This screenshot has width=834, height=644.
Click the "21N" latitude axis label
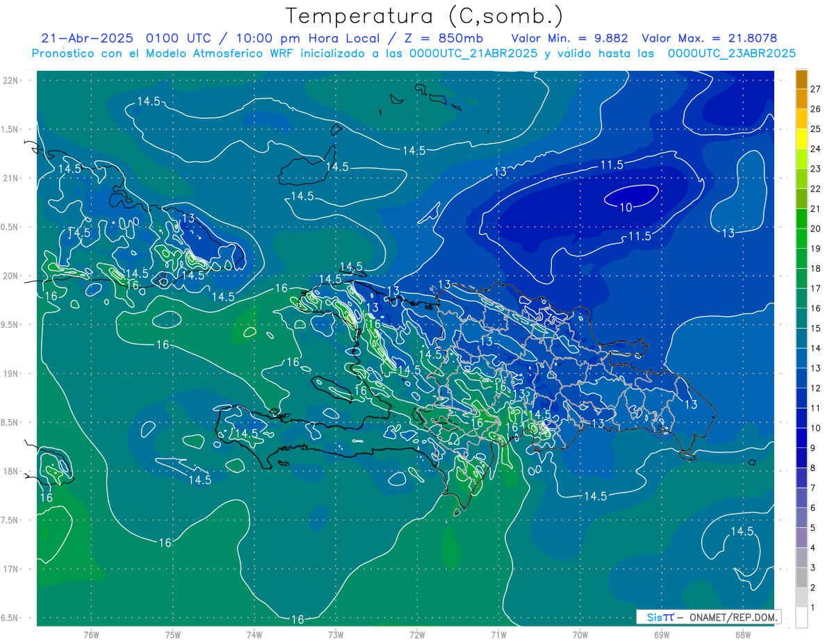[x=11, y=178]
